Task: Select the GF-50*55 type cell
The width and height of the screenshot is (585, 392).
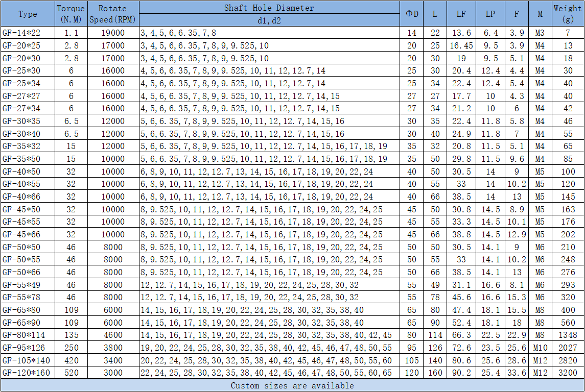Action: click(x=28, y=259)
